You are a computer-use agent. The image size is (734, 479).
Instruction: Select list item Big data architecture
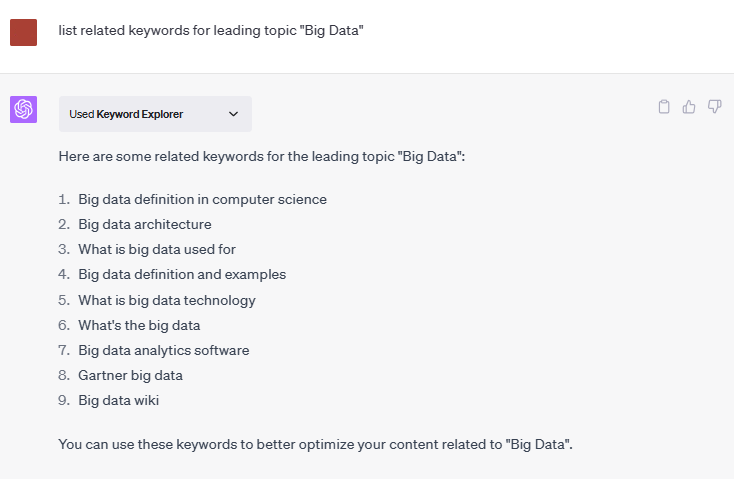pyautogui.click(x=145, y=224)
